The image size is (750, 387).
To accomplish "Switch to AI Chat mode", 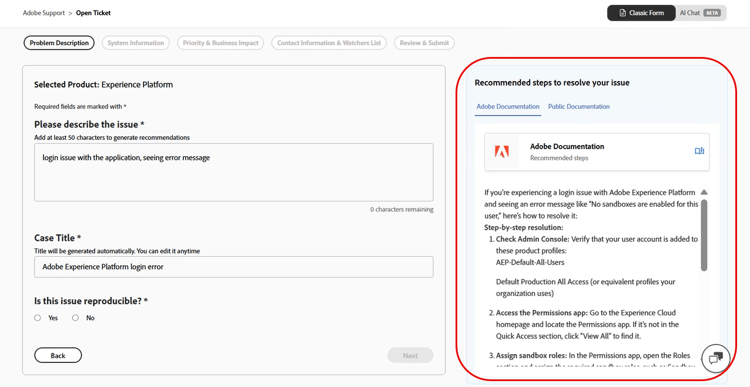I will [x=700, y=13].
